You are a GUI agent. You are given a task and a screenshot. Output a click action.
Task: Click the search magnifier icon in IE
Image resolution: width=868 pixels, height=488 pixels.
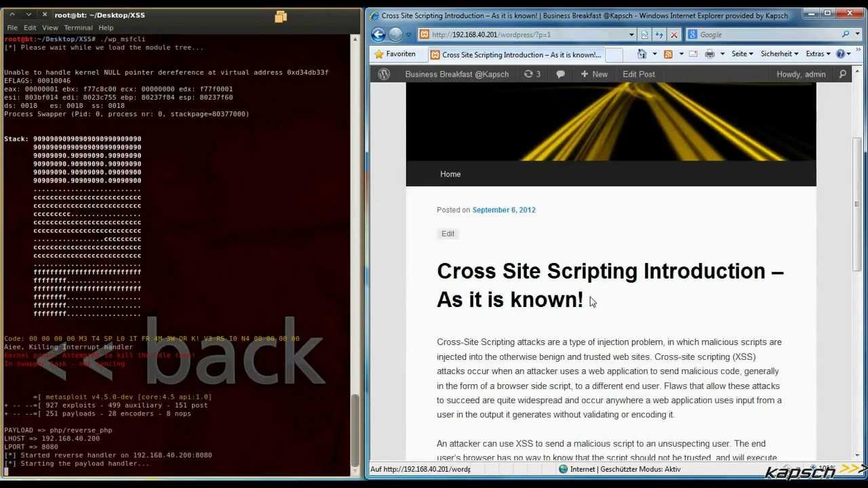coord(846,35)
